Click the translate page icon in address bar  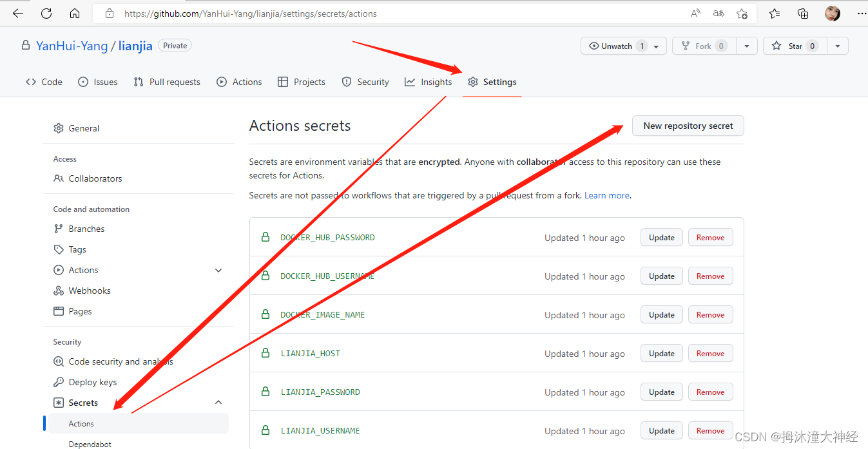point(719,13)
